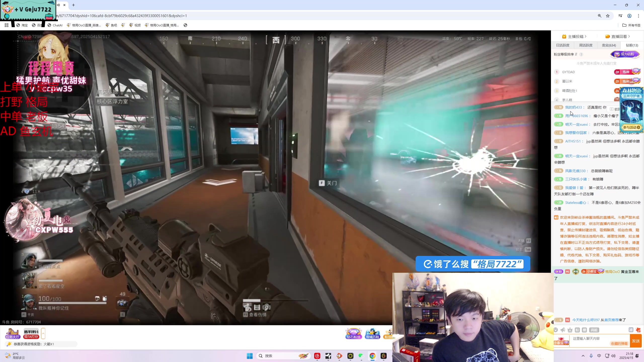Open the 雪域历险 activity icon
The width and height of the screenshot is (644, 362).
click(x=373, y=334)
